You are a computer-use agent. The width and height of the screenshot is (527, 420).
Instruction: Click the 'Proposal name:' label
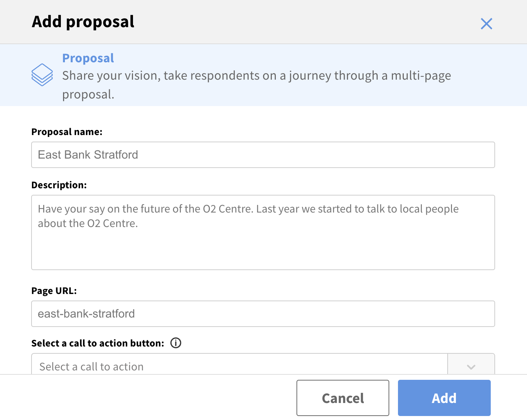pos(67,132)
